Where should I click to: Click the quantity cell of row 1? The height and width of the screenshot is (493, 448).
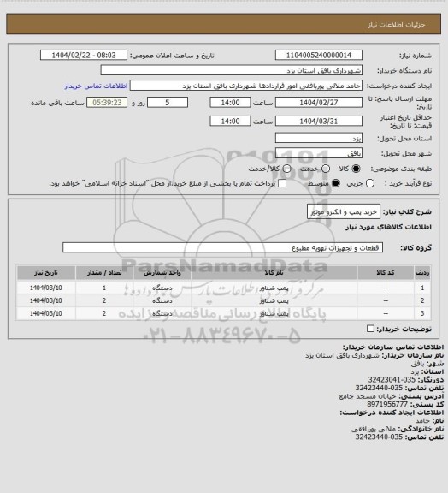click(104, 288)
